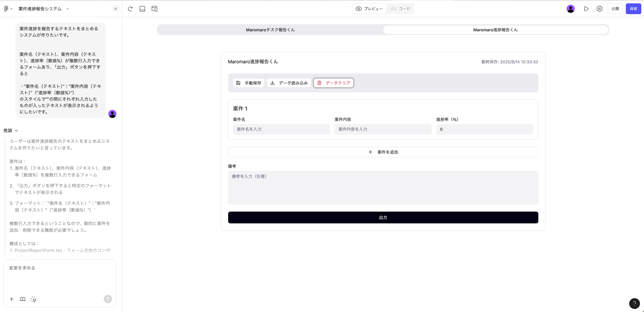Click the データ読み込み button
Screen dimensions: 644x312
[x=289, y=83]
